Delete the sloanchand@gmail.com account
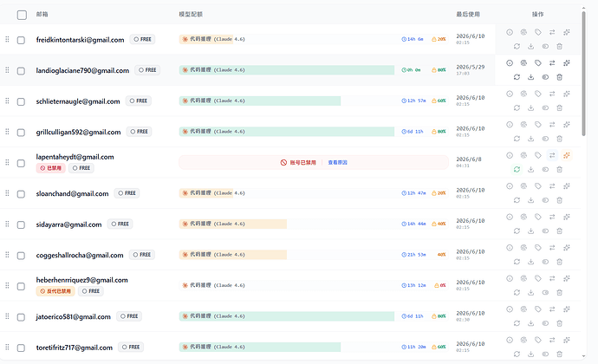This screenshot has width=598, height=364. coord(560,200)
